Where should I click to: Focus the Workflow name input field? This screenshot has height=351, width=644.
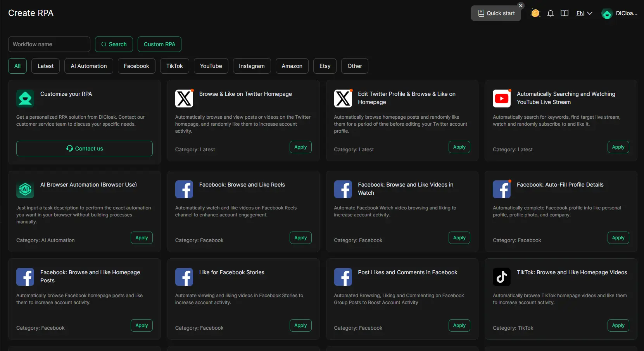[49, 44]
